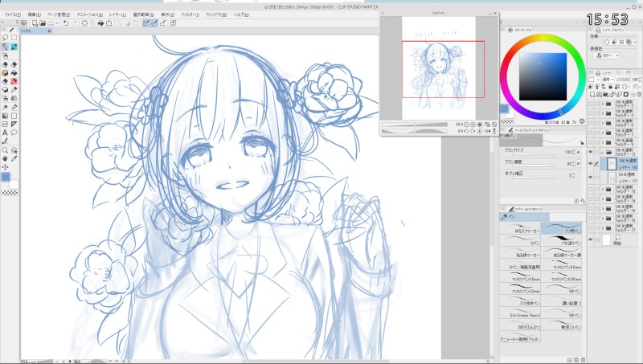Screen dimensions: 643x364
Task: Open the レイヤー(L) menu
Action: [117, 14]
